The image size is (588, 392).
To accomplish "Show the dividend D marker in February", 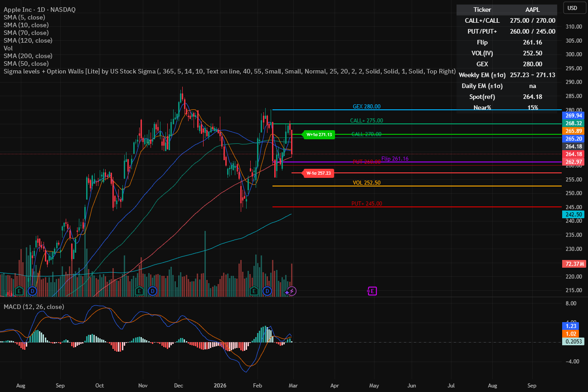I will 267,290.
